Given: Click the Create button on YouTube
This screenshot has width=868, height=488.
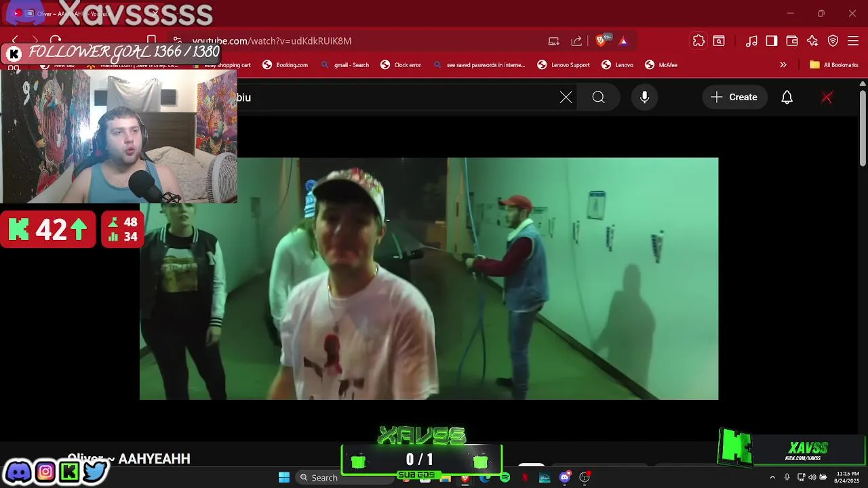Looking at the screenshot, I should coord(734,97).
